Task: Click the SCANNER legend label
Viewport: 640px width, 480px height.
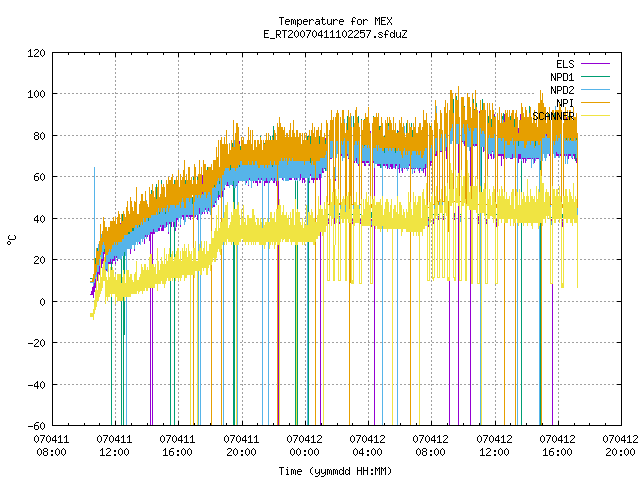Action: click(553, 116)
